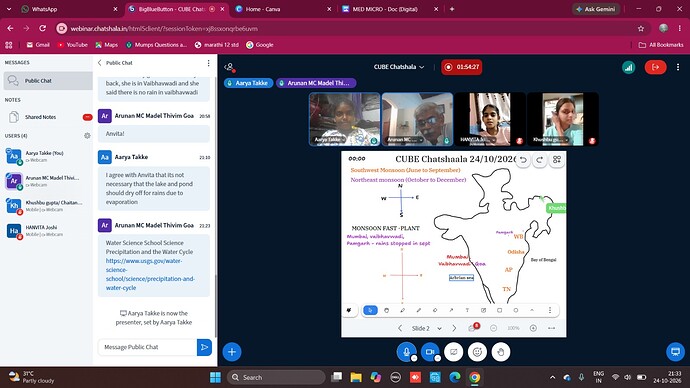Zoom in the presentation slide
Image resolution: width=690 pixels, height=388 pixels.
coord(533,328)
